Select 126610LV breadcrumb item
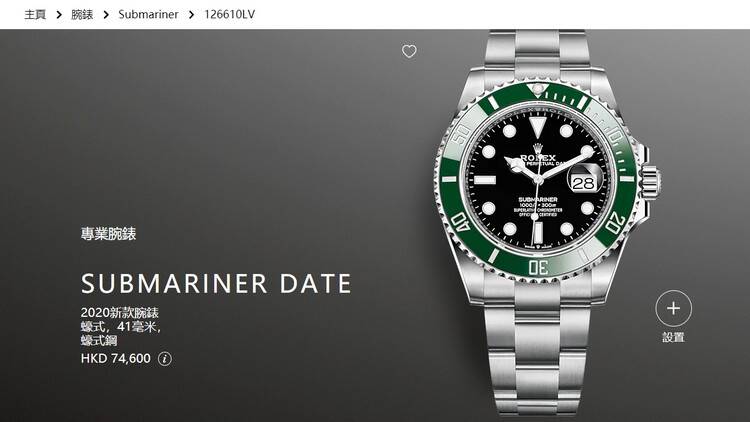 pyautogui.click(x=230, y=15)
